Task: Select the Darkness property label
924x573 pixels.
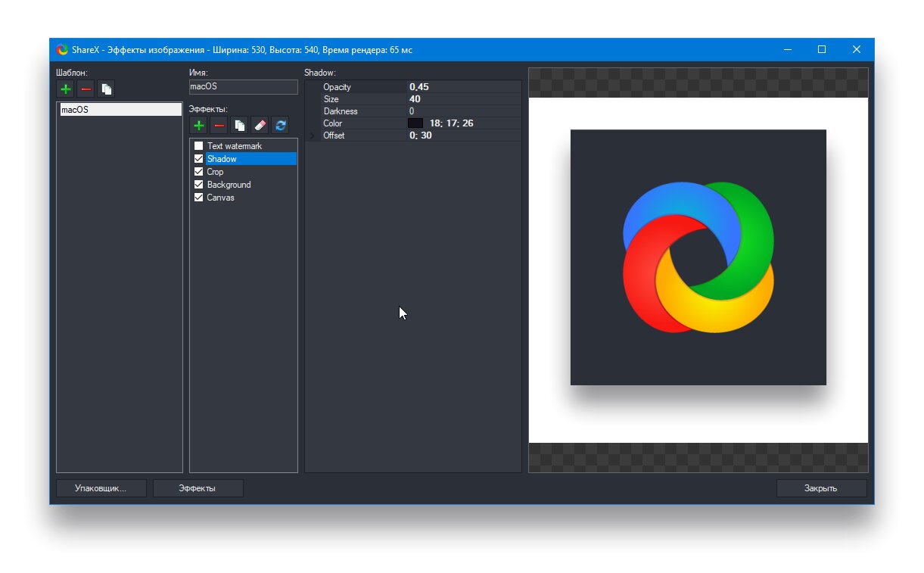Action: click(341, 111)
